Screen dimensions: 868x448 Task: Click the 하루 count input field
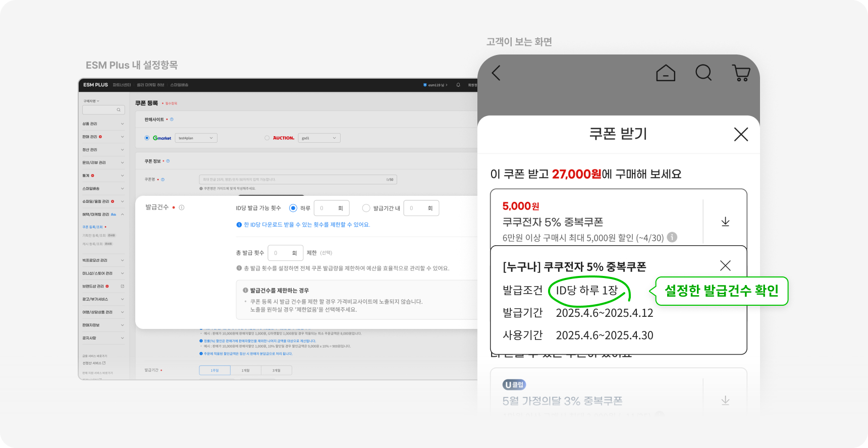332,208
